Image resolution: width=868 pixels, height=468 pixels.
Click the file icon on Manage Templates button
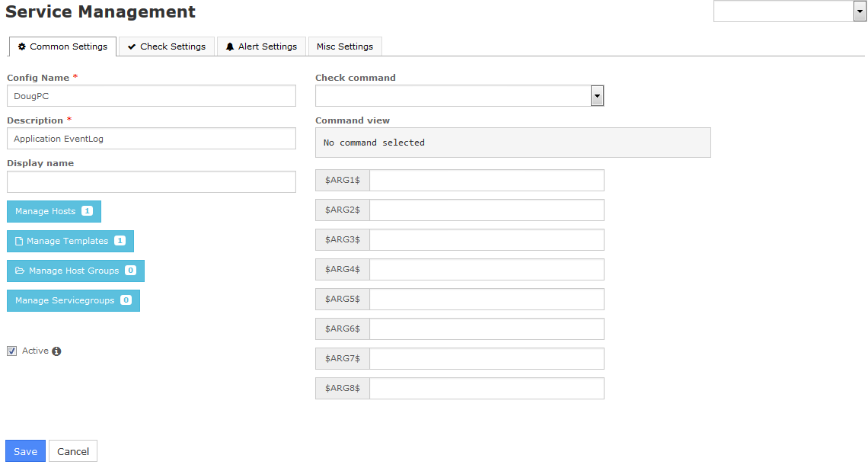tap(19, 241)
